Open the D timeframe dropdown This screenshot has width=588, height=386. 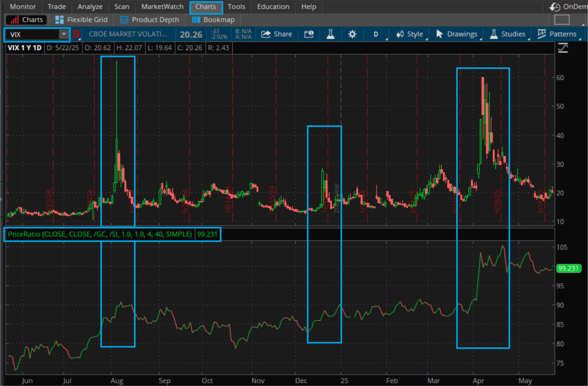376,34
